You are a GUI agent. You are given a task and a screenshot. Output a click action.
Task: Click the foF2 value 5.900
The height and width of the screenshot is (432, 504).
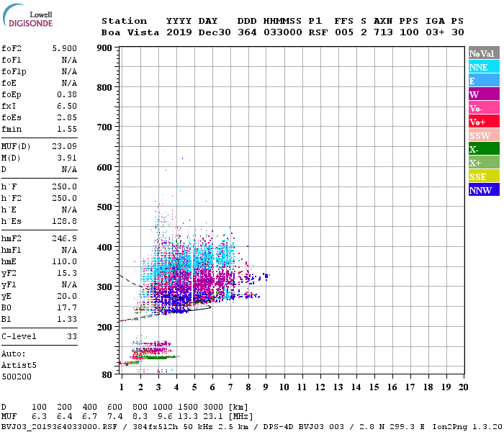tap(64, 48)
